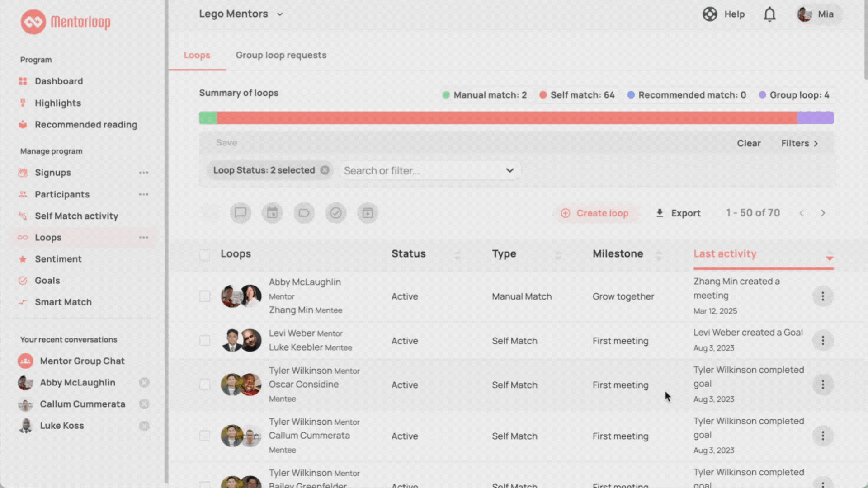Switch to Group loop requests tab

tap(281, 55)
